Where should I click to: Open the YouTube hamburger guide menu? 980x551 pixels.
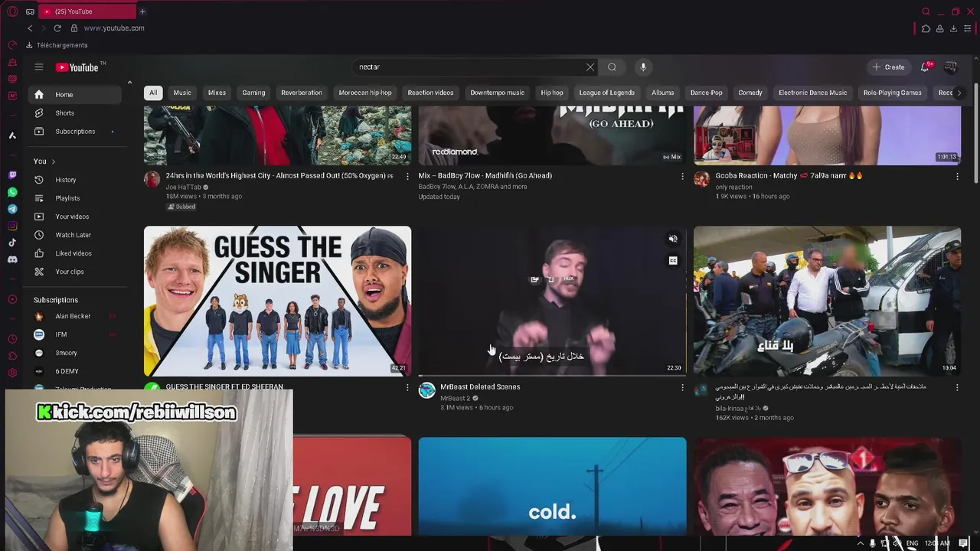click(x=39, y=67)
